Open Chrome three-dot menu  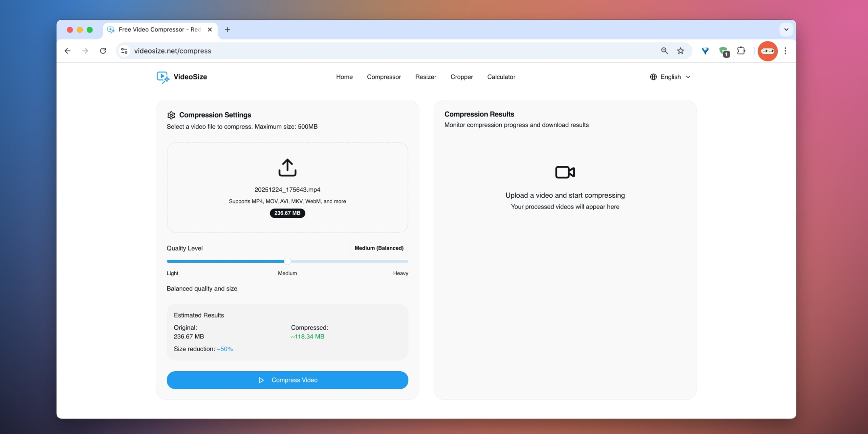click(785, 51)
